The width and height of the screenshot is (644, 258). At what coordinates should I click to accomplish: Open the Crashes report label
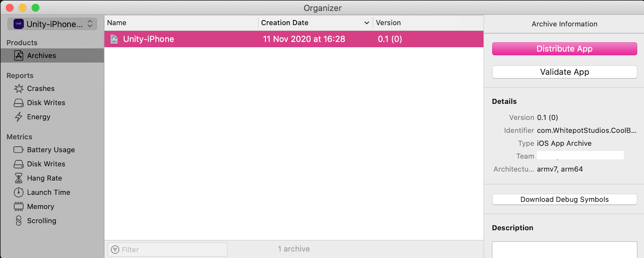tap(41, 89)
